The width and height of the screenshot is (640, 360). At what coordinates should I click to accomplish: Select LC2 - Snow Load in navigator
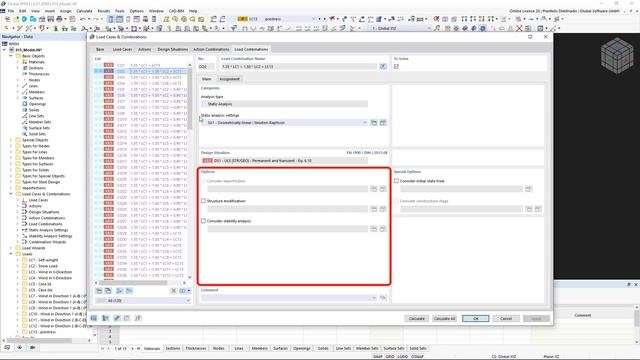tap(43, 266)
